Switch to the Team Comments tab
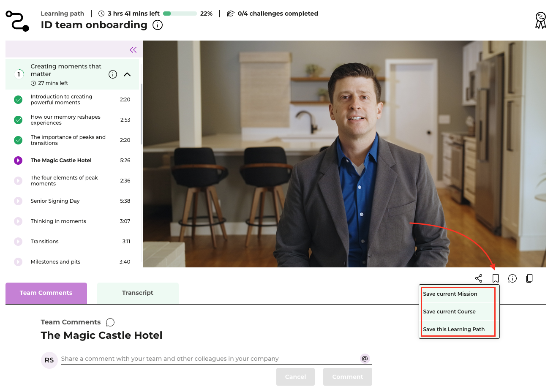 click(46, 293)
